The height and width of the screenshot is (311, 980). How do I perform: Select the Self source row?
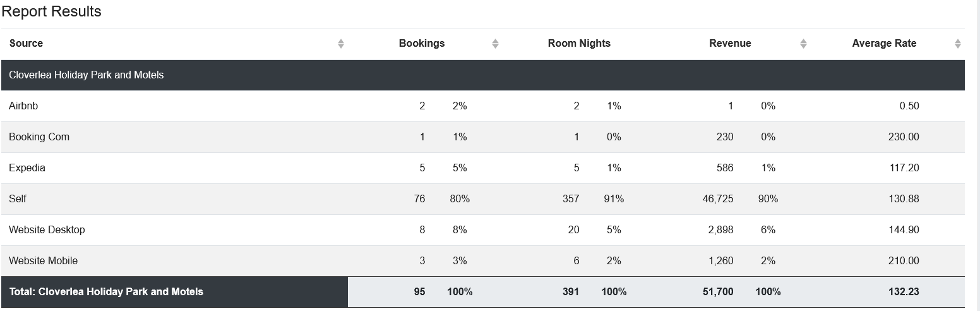coord(483,199)
